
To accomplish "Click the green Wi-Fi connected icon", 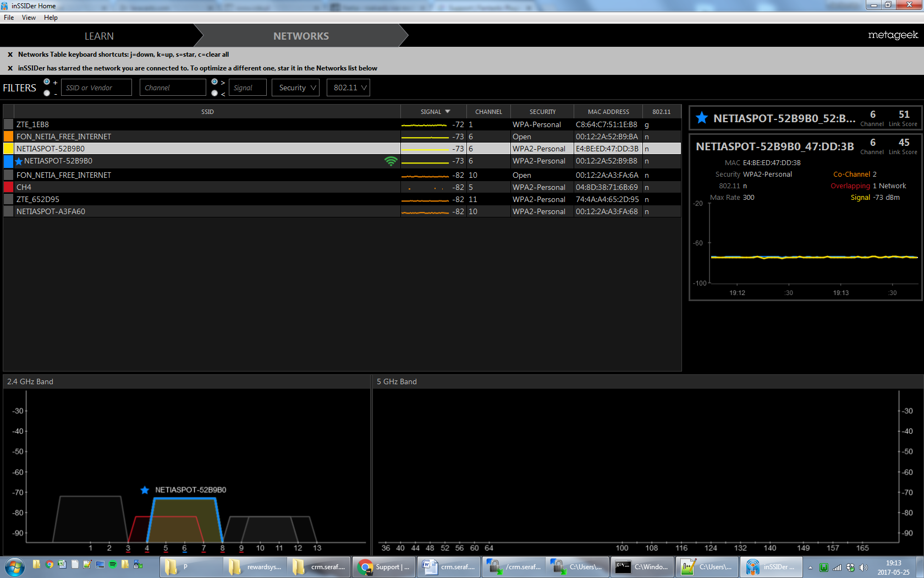I will [391, 161].
